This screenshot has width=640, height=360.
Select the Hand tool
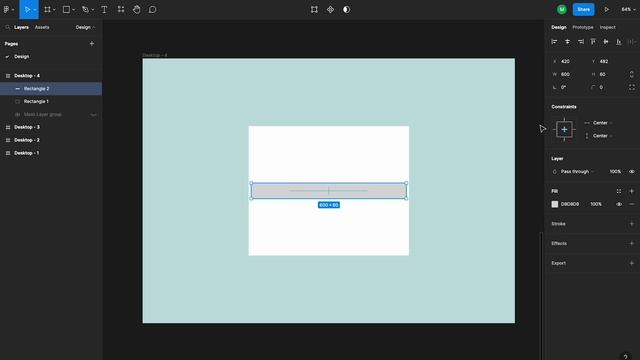pos(137,9)
